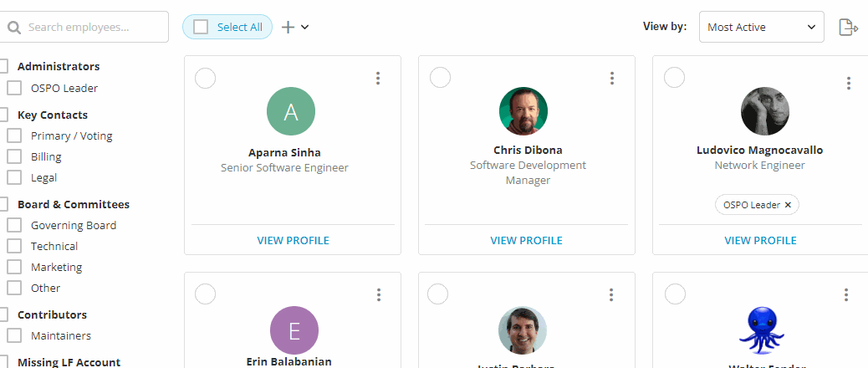Click the export employees icon
The image size is (868, 368).
click(x=848, y=28)
